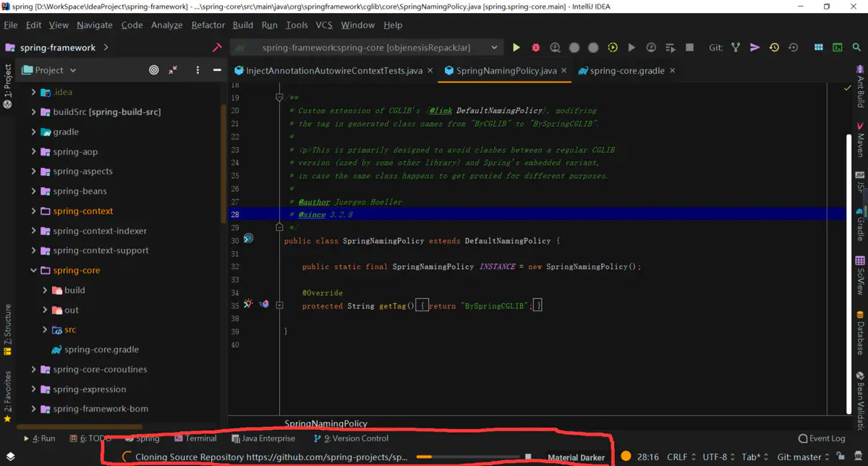Cancel the Cloning Source Repository task

(528, 457)
